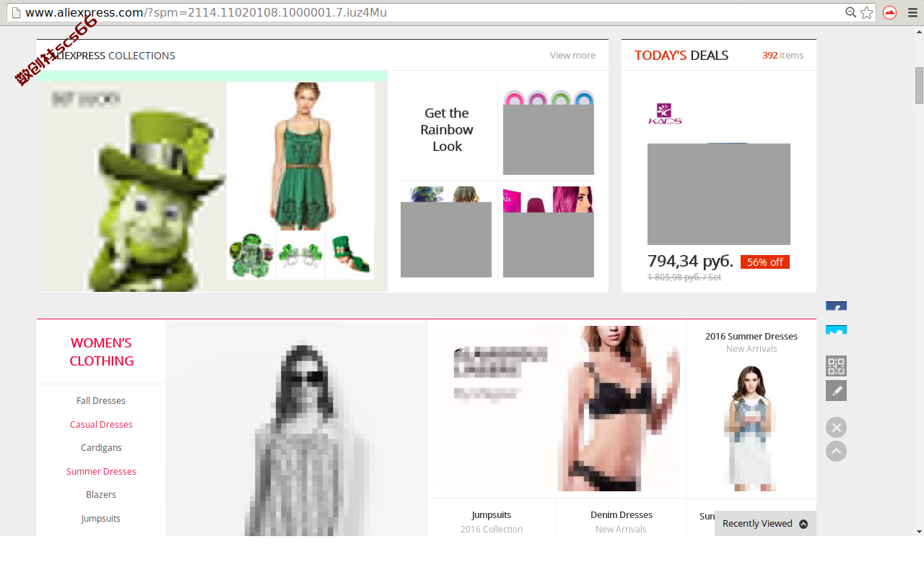924x578 pixels.
Task: Open the lingerie model banner
Action: (x=557, y=408)
